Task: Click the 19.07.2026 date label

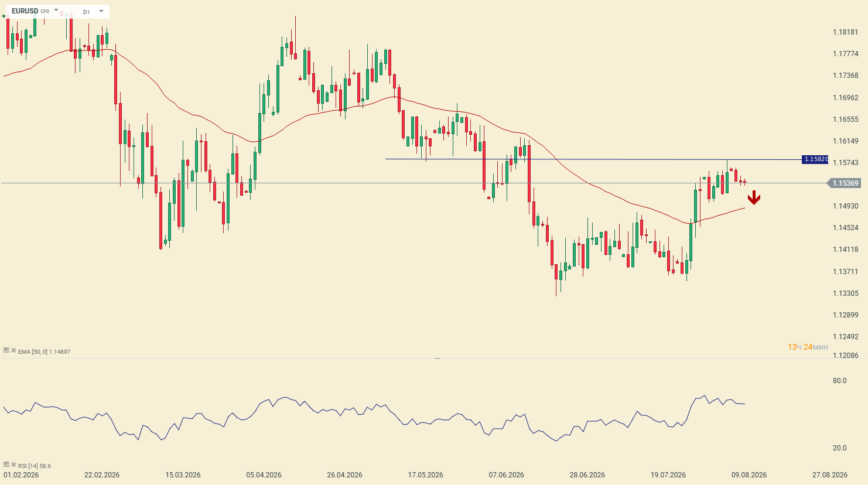Action: (x=668, y=475)
